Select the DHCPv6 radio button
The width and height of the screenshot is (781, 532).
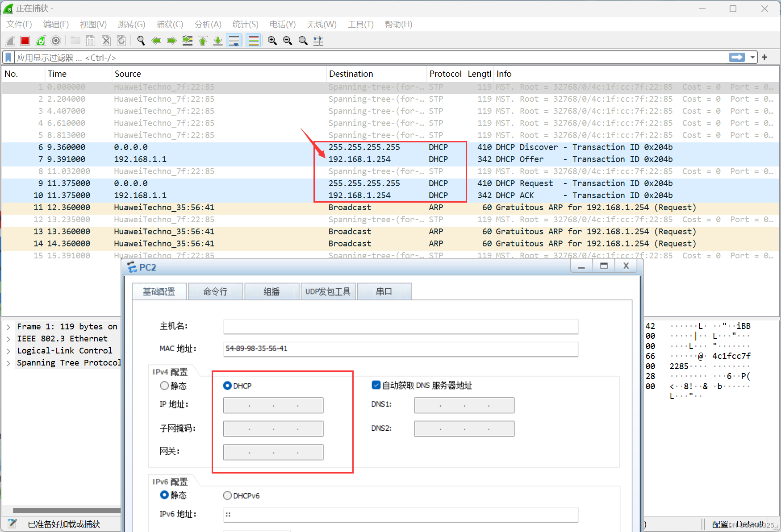point(227,495)
